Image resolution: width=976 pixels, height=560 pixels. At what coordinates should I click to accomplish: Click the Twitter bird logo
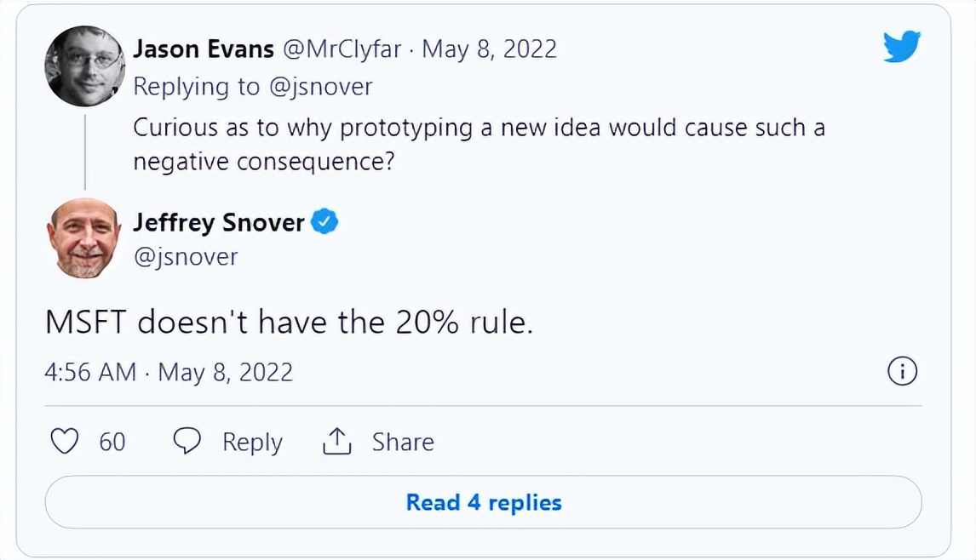point(900,47)
